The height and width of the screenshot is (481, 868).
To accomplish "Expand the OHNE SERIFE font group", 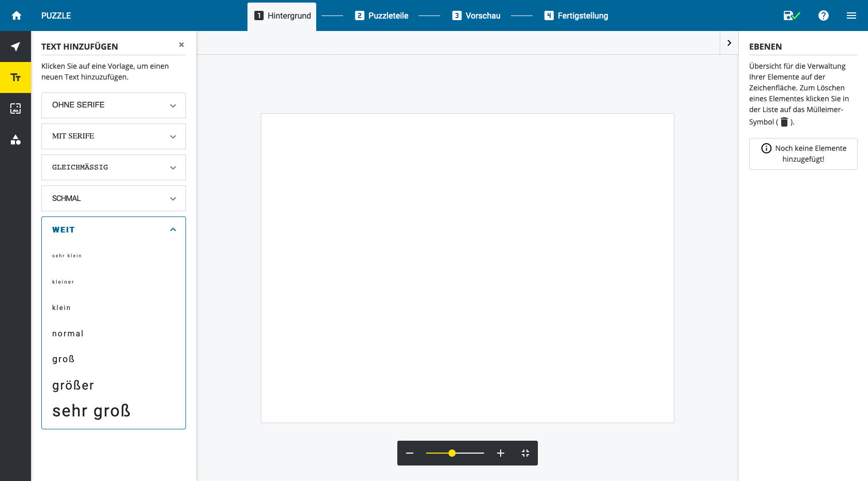I will [114, 105].
